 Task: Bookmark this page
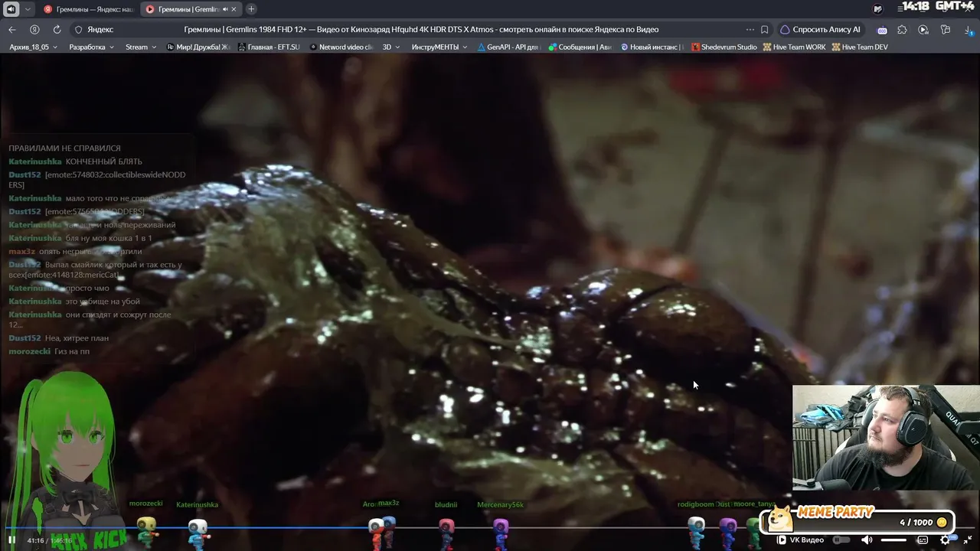tap(765, 30)
